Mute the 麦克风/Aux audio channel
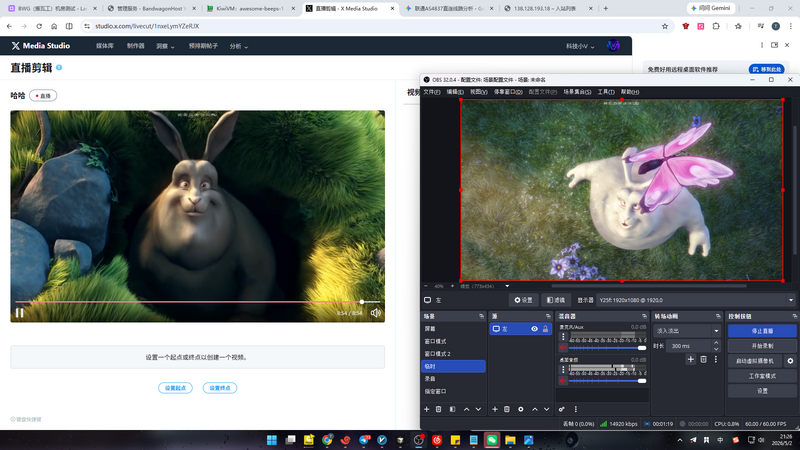The image size is (800, 450). [x=563, y=348]
